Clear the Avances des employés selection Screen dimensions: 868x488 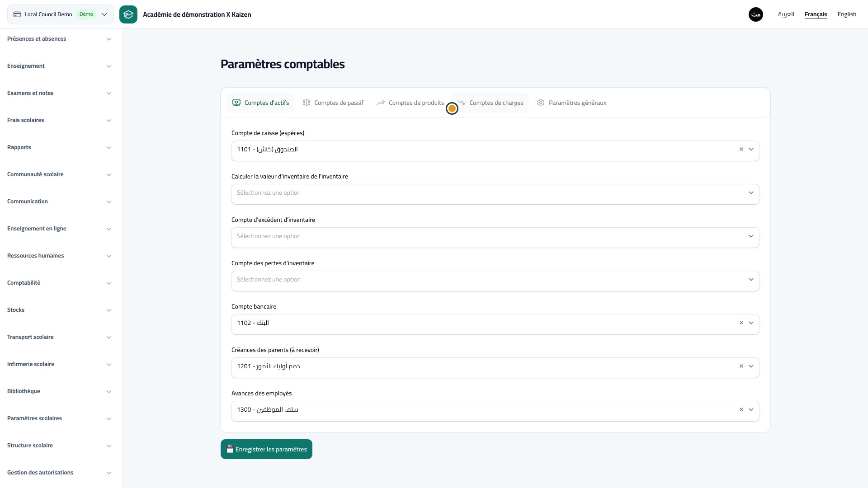click(741, 409)
